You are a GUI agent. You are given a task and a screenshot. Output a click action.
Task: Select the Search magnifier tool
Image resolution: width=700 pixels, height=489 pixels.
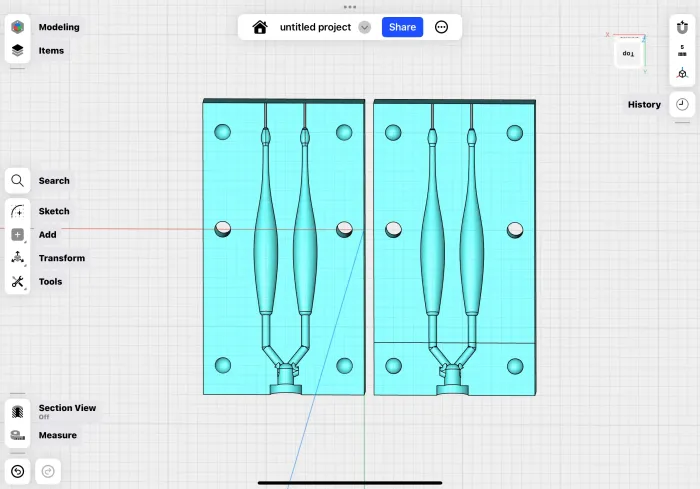click(17, 181)
